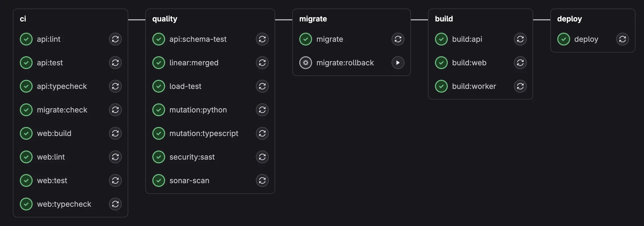Open the load-test job details
The width and height of the screenshot is (644, 226).
[x=185, y=86]
